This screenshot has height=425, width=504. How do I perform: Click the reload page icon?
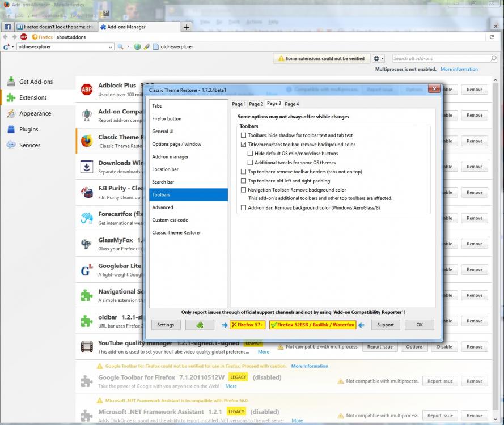pos(492,37)
